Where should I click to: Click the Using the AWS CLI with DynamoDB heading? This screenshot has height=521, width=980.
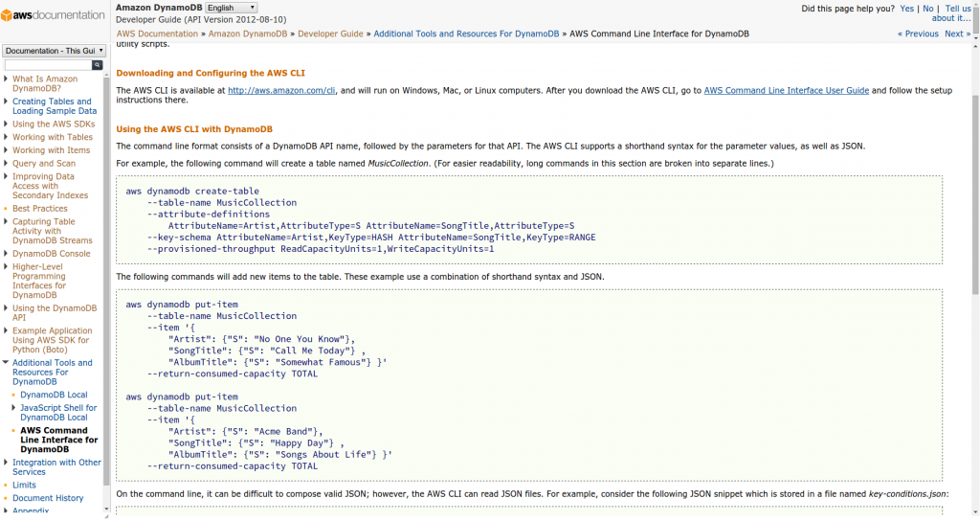194,129
